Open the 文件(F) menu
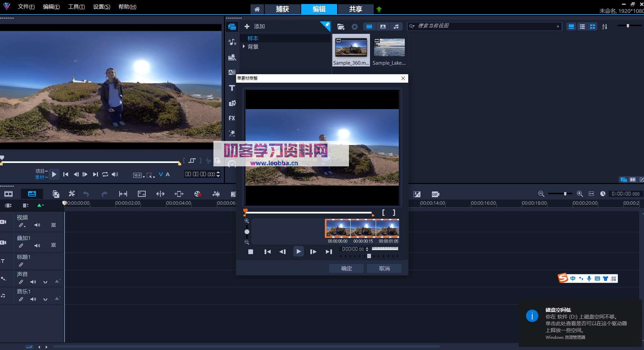644x350 pixels. click(26, 7)
